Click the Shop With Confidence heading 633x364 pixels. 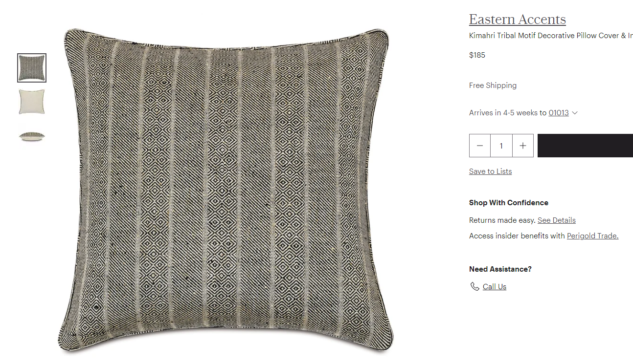509,203
